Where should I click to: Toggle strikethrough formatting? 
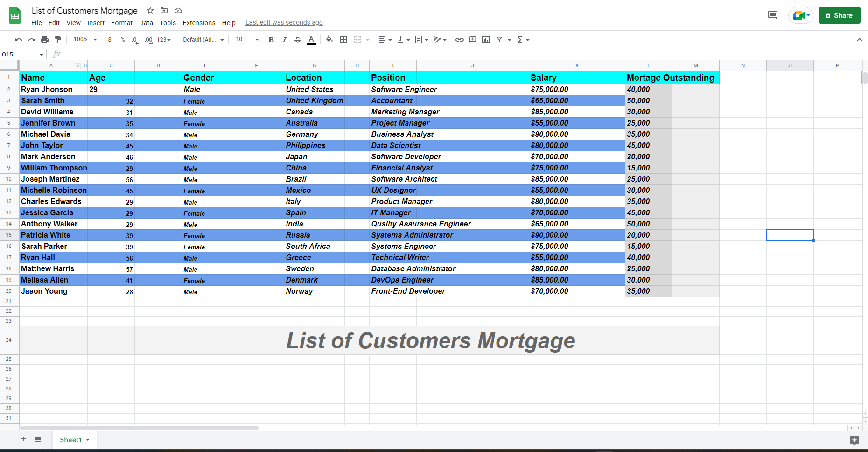[298, 40]
